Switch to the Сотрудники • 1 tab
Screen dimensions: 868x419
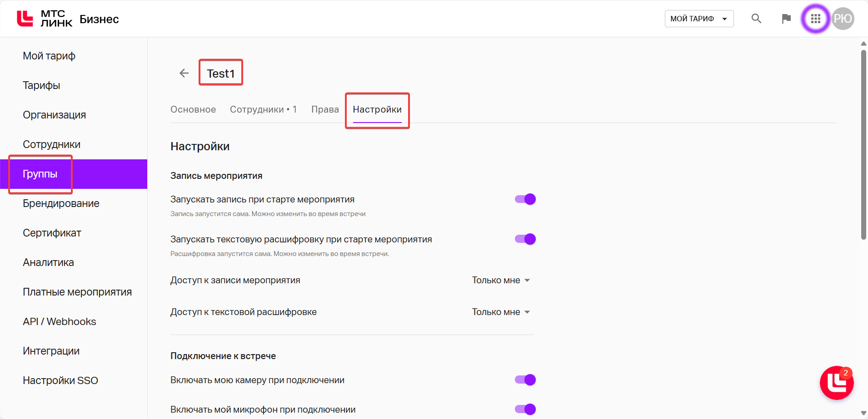click(263, 109)
